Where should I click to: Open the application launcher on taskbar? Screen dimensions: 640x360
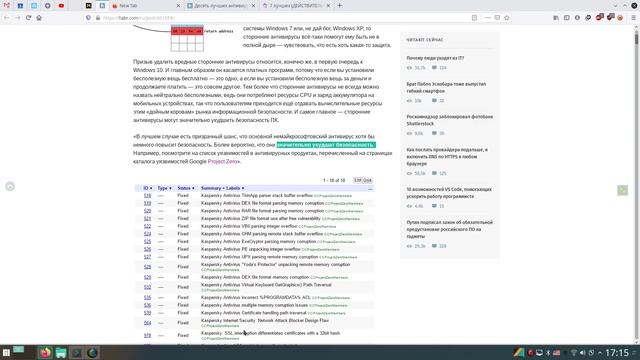point(6,353)
